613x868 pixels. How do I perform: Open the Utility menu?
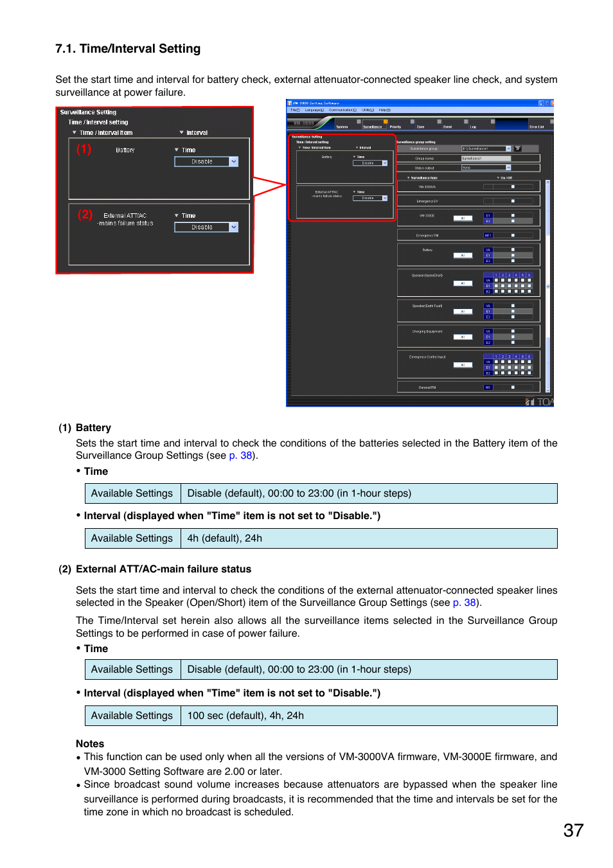point(368,110)
